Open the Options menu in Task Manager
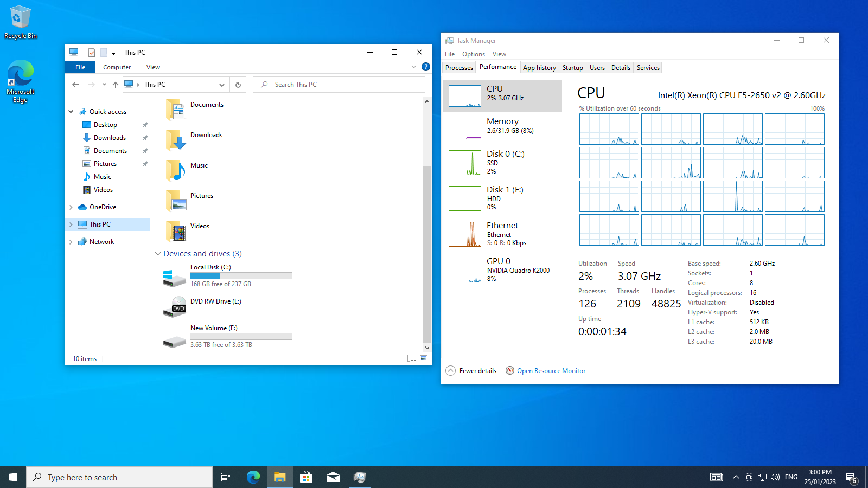868x488 pixels. point(473,54)
